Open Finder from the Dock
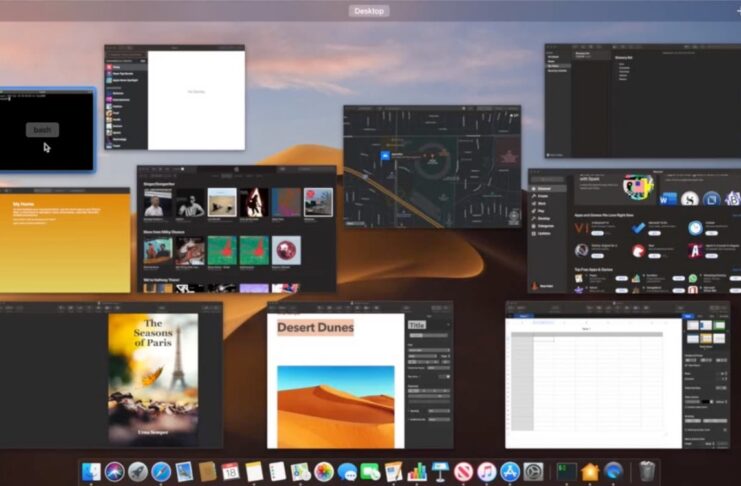 pos(91,471)
